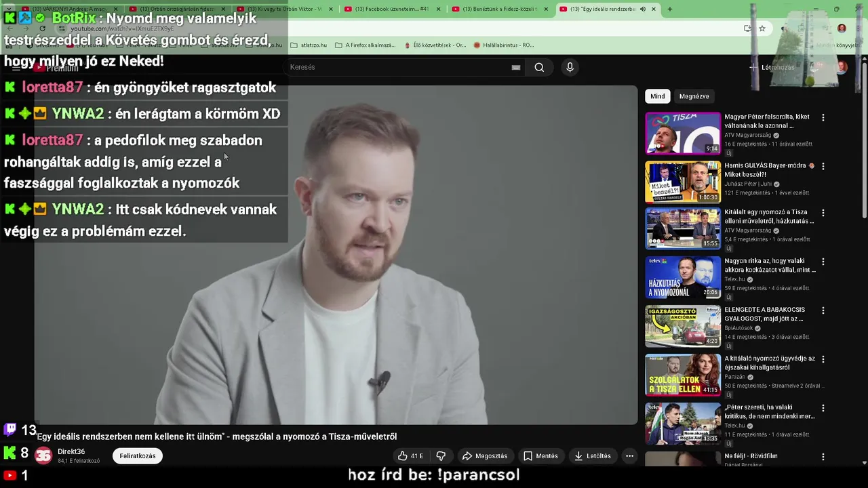This screenshot has height=488, width=868.
Task: Bookmark this page with the star icon
Action: (x=762, y=28)
